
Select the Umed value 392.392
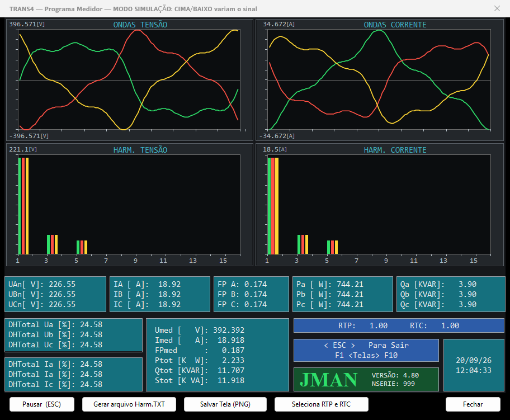(x=229, y=330)
